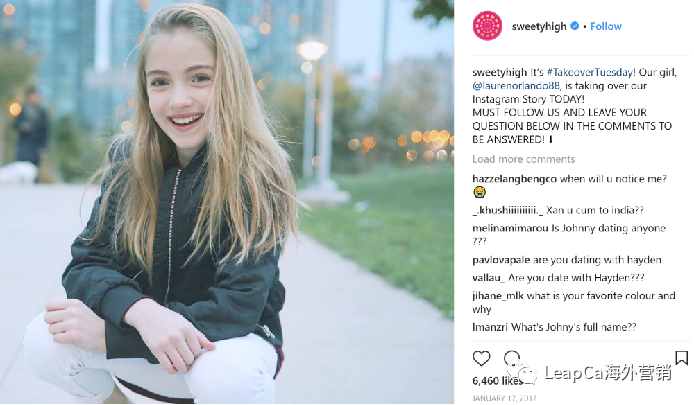Open sweetyhigh username in header

(539, 26)
